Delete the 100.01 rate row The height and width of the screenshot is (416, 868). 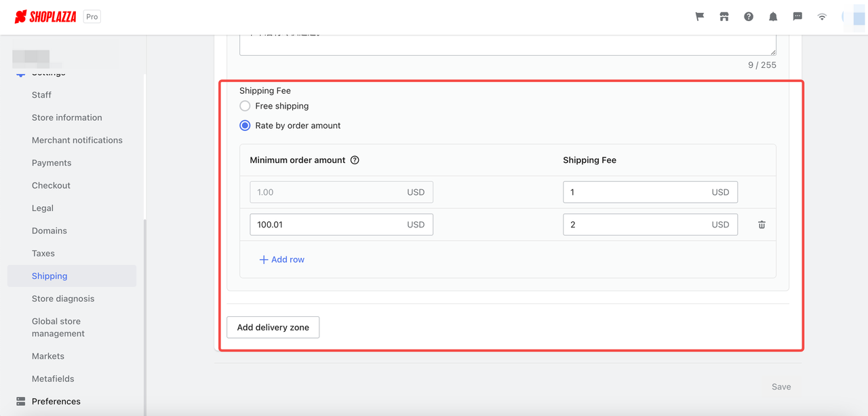click(762, 225)
